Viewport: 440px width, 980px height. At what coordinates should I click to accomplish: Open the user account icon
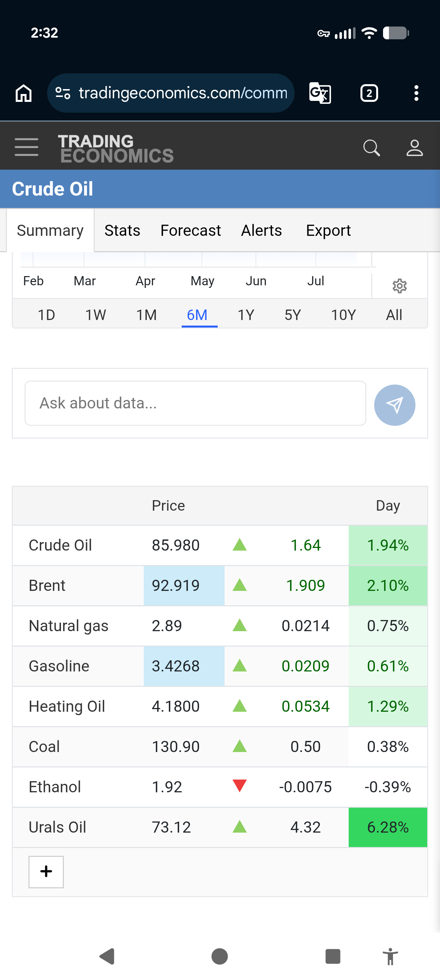tap(414, 148)
